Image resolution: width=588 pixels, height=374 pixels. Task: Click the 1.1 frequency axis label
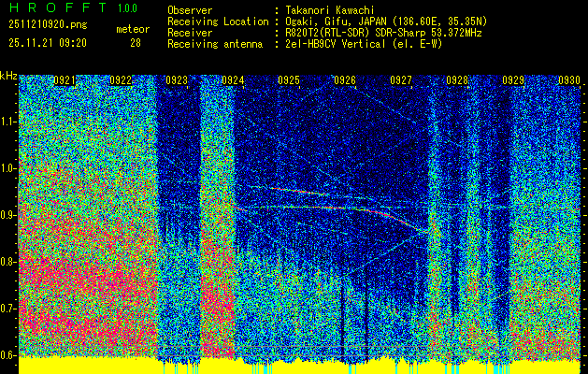click(8, 122)
